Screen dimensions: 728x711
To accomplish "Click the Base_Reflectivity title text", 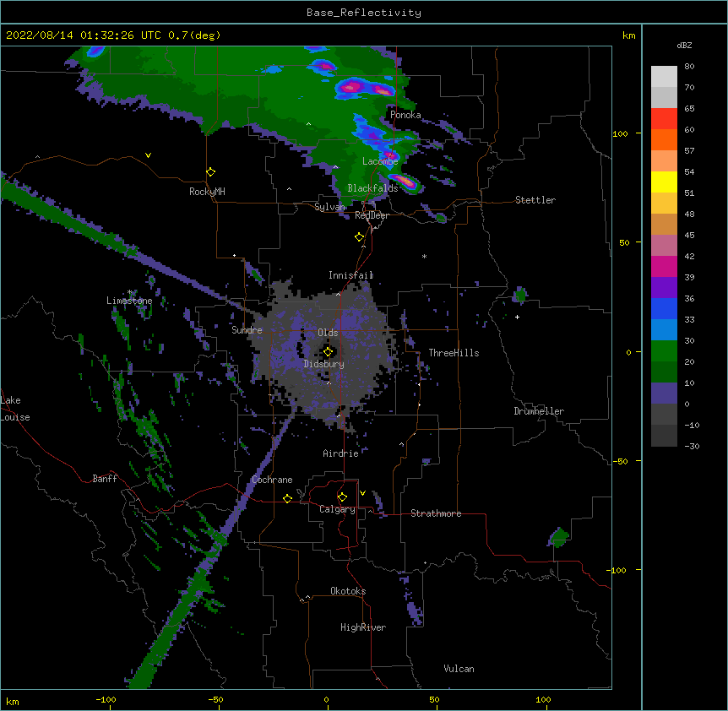I will pos(364,13).
